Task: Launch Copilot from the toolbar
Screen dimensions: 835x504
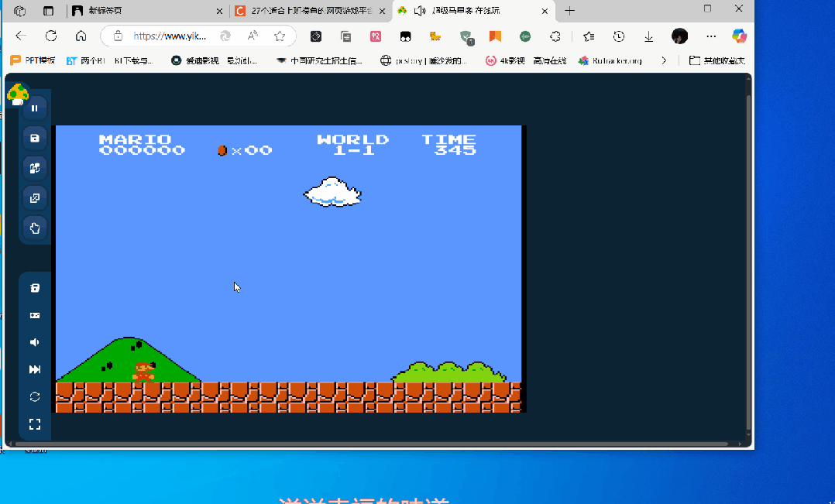Action: [739, 36]
